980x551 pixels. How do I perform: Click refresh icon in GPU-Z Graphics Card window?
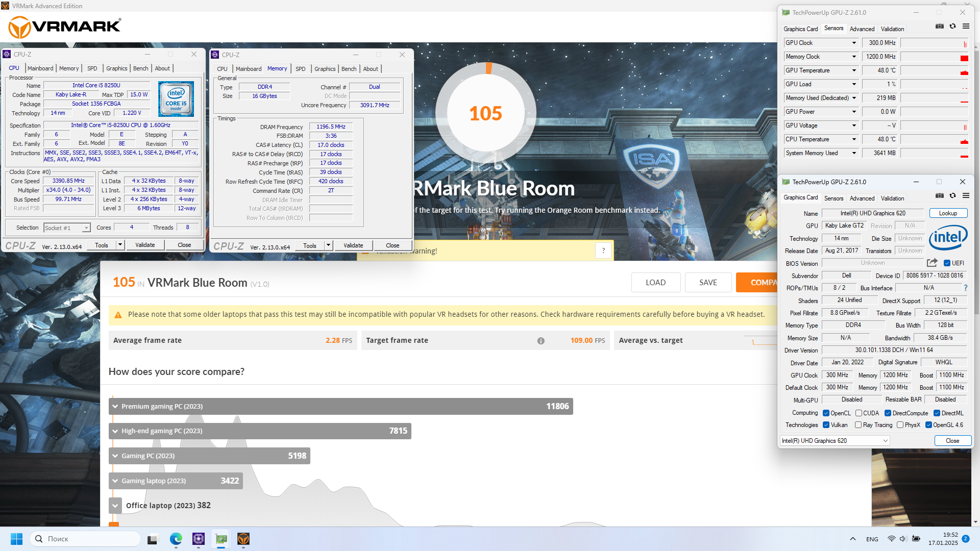click(x=952, y=196)
